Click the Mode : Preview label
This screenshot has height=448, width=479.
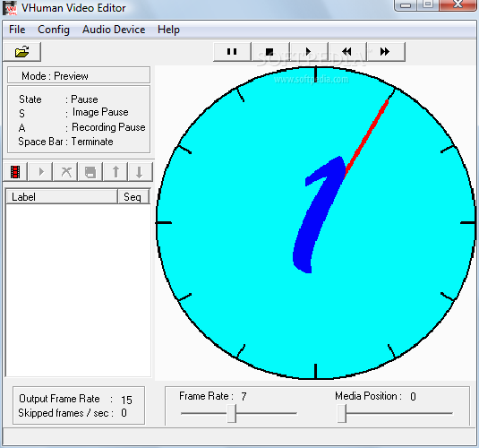click(55, 76)
